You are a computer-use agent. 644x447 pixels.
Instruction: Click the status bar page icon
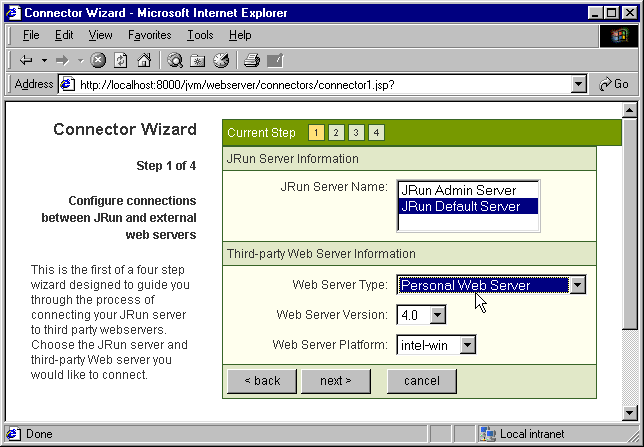(14, 434)
